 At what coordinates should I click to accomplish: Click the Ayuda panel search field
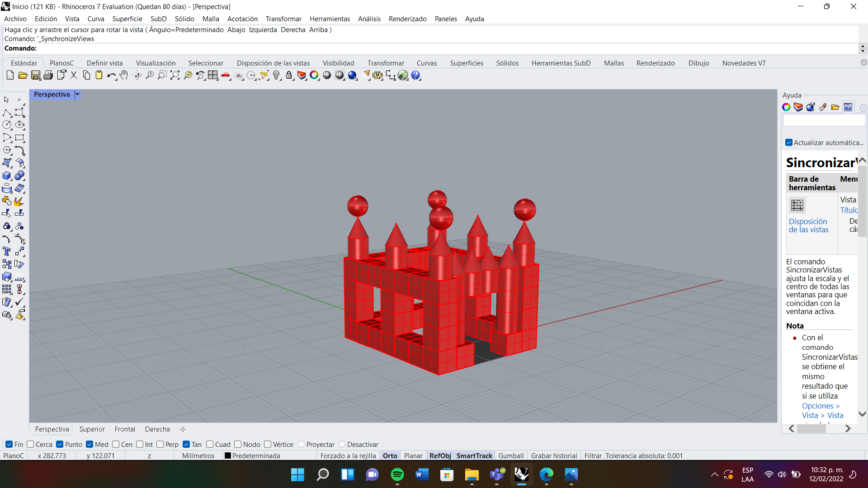pyautogui.click(x=824, y=121)
